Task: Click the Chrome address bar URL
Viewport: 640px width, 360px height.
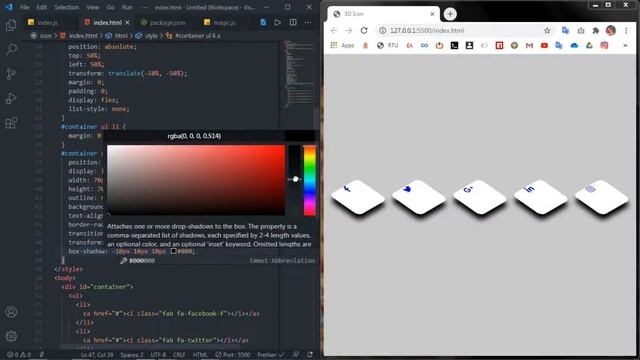Action: click(427, 31)
